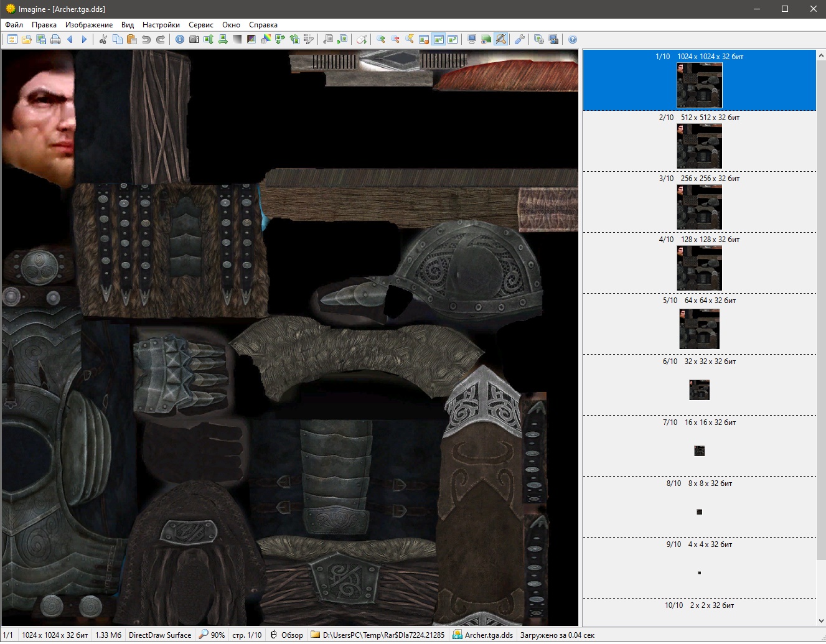Viewport: 826px width, 644px height.
Task: Click the monitor fullscreen icon
Action: (472, 39)
